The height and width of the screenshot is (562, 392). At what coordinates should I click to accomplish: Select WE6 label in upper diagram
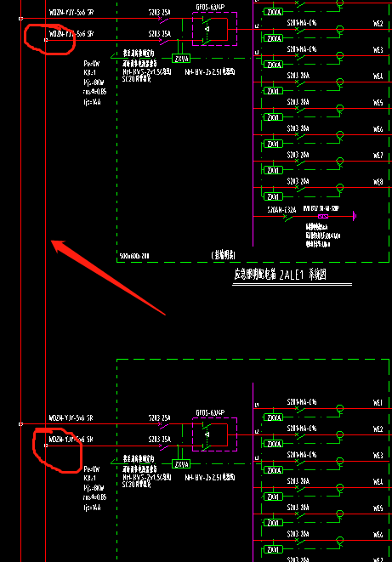378,129
